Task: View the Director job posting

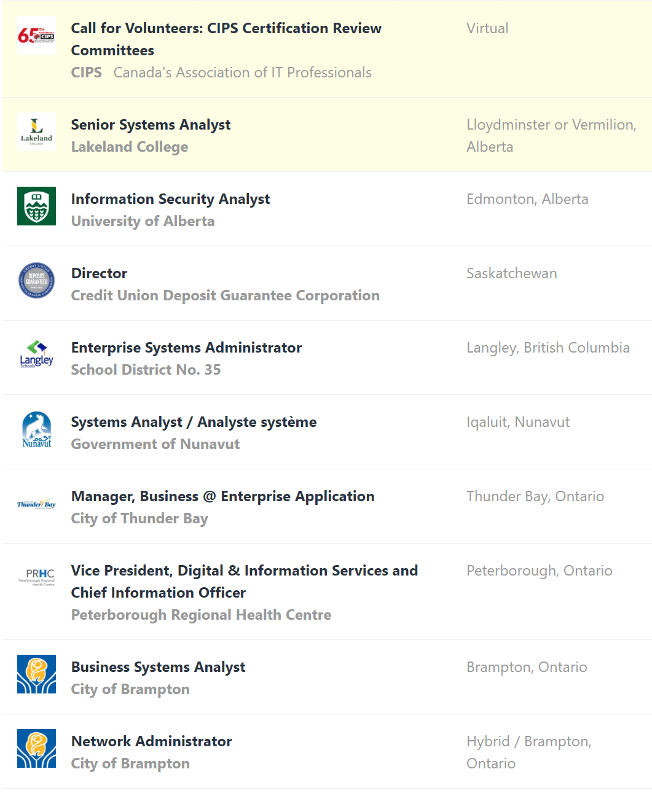Action: tap(99, 273)
